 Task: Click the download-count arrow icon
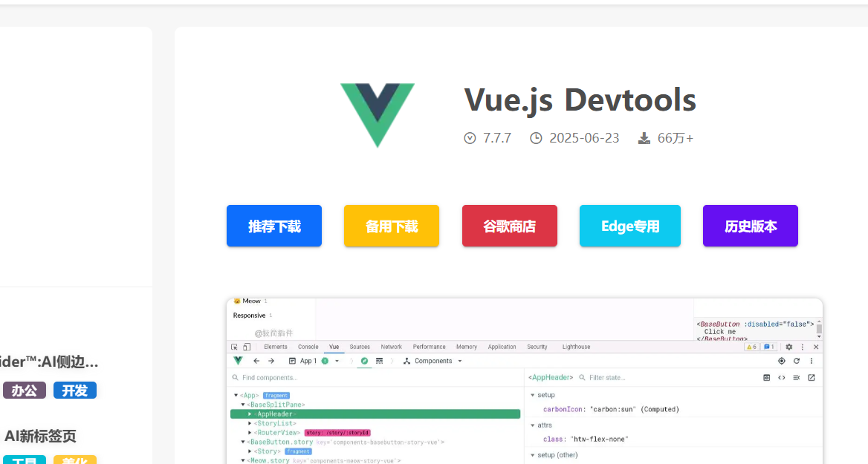click(x=644, y=138)
